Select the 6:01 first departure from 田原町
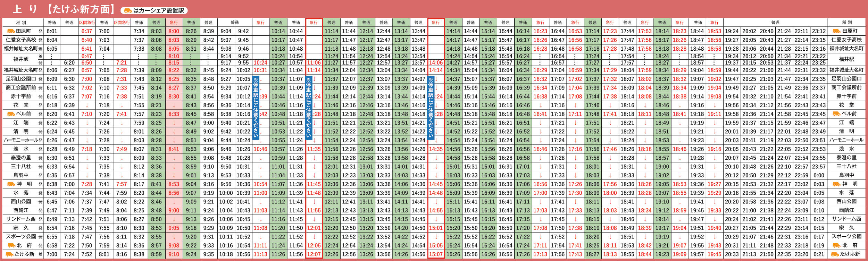 coord(52,31)
